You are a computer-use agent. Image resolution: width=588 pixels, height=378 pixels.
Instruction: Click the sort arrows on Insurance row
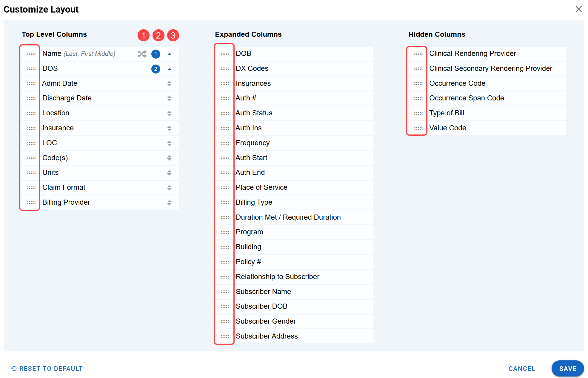[169, 128]
